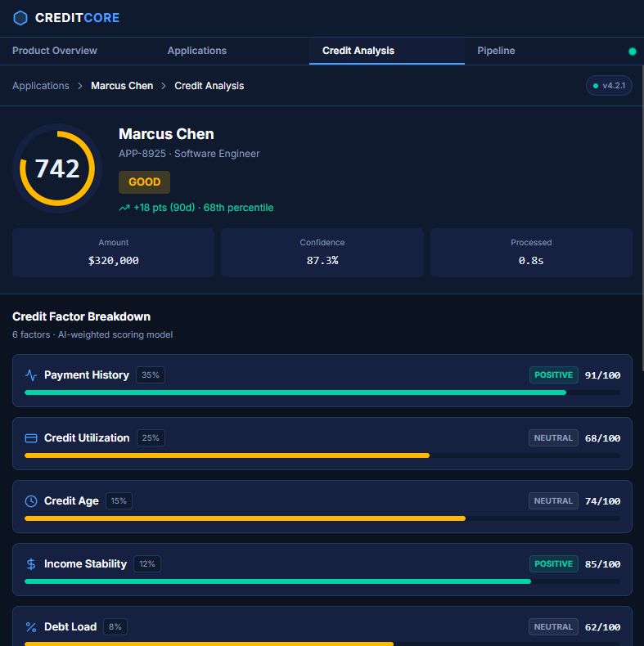Click the Credit Utilization card icon
This screenshot has height=646, width=644.
tap(31, 438)
